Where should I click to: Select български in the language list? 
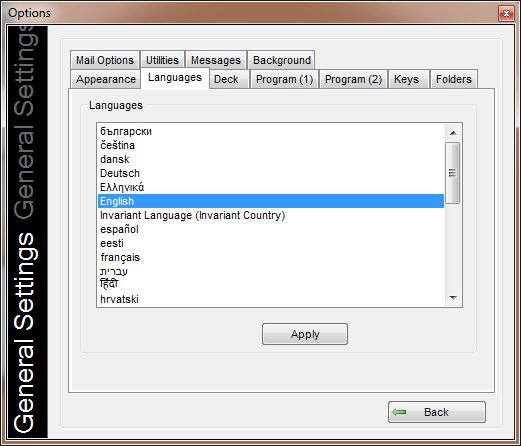[x=271, y=131]
